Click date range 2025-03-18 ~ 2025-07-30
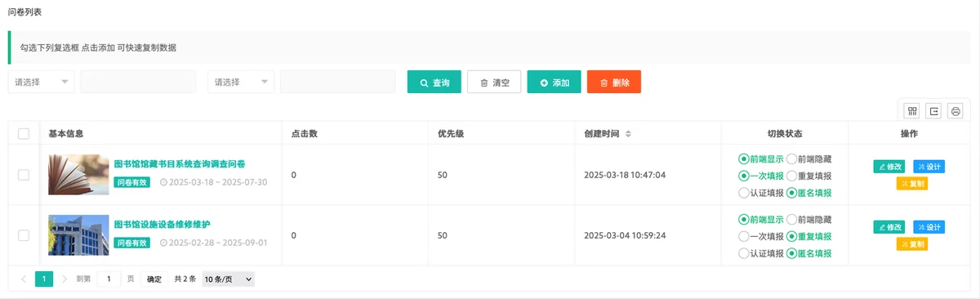980x299 pixels. tap(217, 182)
